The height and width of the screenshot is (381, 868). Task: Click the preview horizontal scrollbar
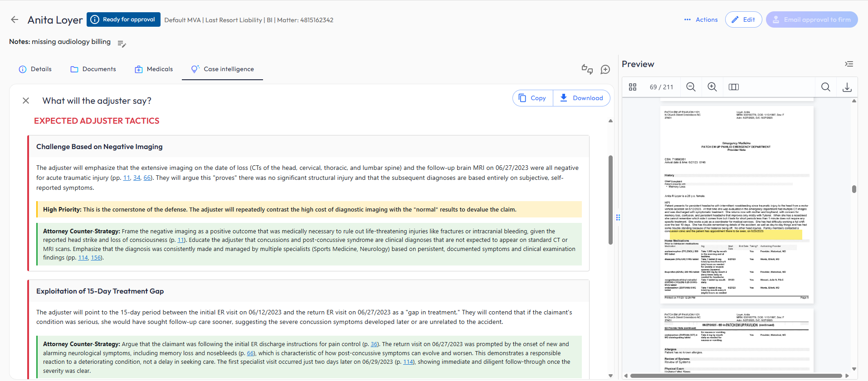pos(736,376)
